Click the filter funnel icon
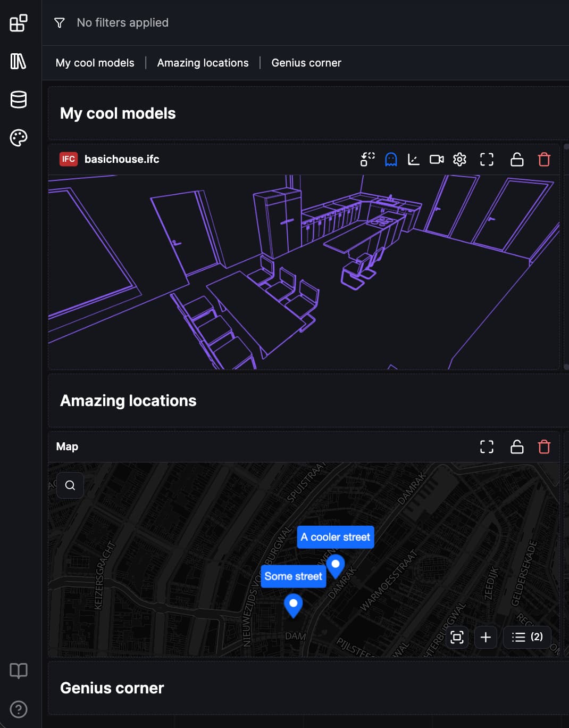This screenshot has height=728, width=569. tap(60, 23)
